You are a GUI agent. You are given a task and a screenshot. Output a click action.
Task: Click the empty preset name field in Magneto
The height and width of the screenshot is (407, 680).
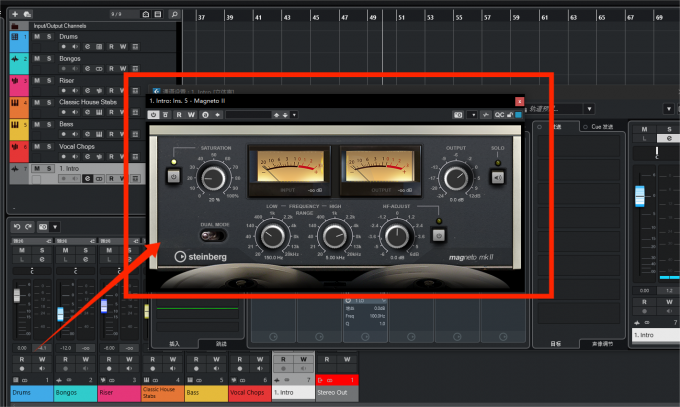tap(248, 115)
